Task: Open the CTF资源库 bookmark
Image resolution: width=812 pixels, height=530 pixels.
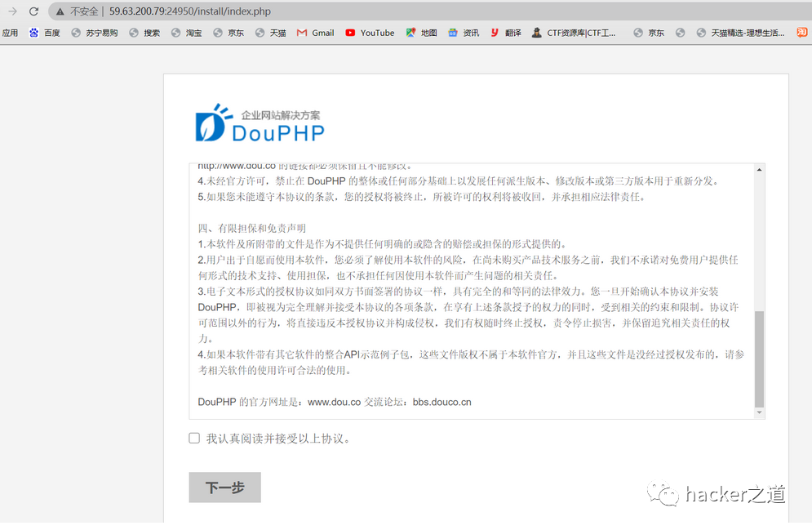Action: (574, 33)
